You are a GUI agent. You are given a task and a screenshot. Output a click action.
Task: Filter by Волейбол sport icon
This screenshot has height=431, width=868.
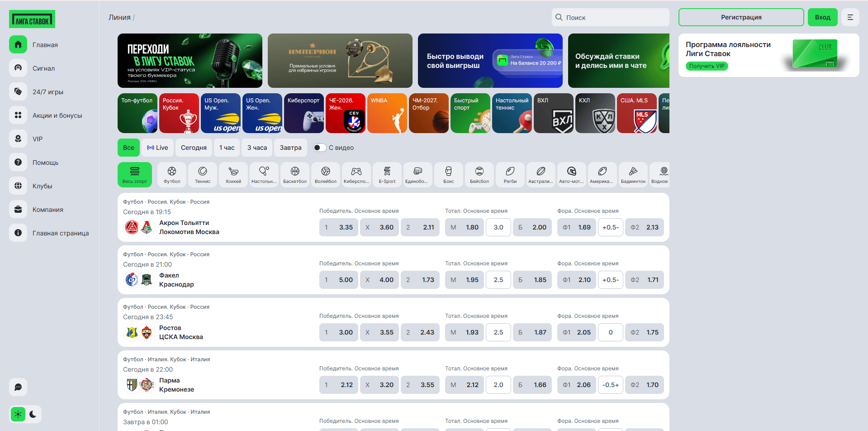[326, 174]
